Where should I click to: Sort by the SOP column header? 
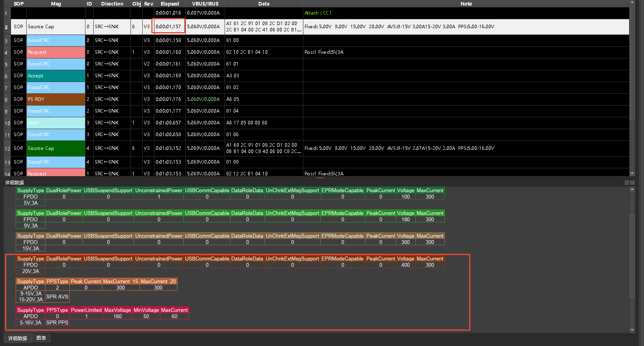click(18, 4)
